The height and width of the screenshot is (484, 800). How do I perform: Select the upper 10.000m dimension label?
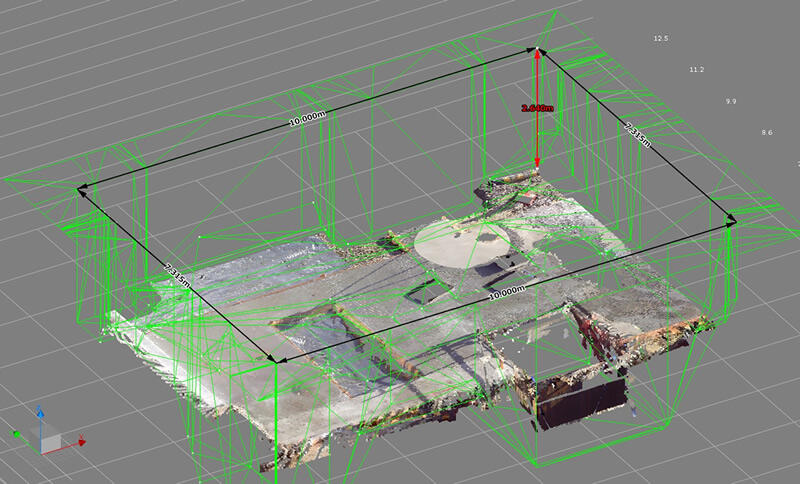tap(306, 117)
